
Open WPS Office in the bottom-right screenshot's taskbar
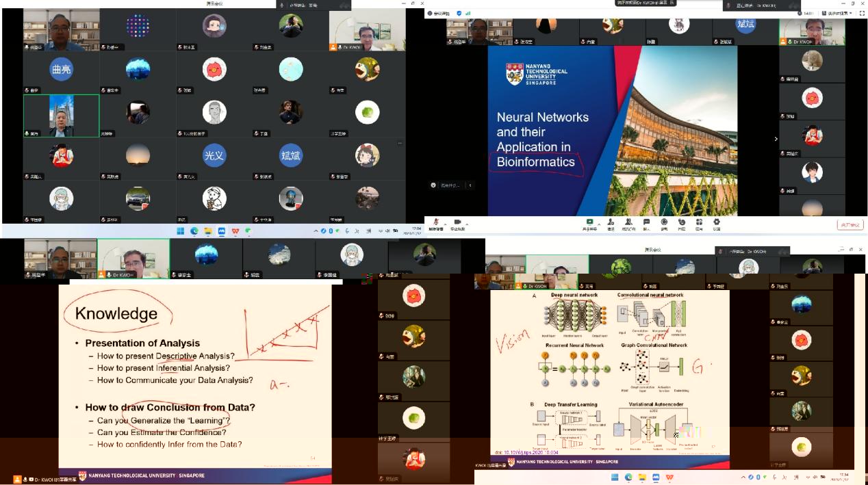coord(669,477)
